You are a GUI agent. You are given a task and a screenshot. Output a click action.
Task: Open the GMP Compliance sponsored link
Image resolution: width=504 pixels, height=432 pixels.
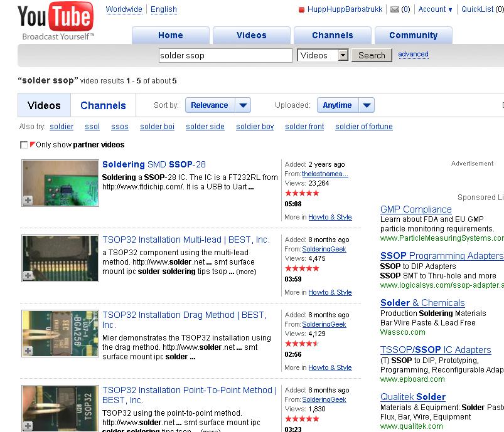[416, 209]
